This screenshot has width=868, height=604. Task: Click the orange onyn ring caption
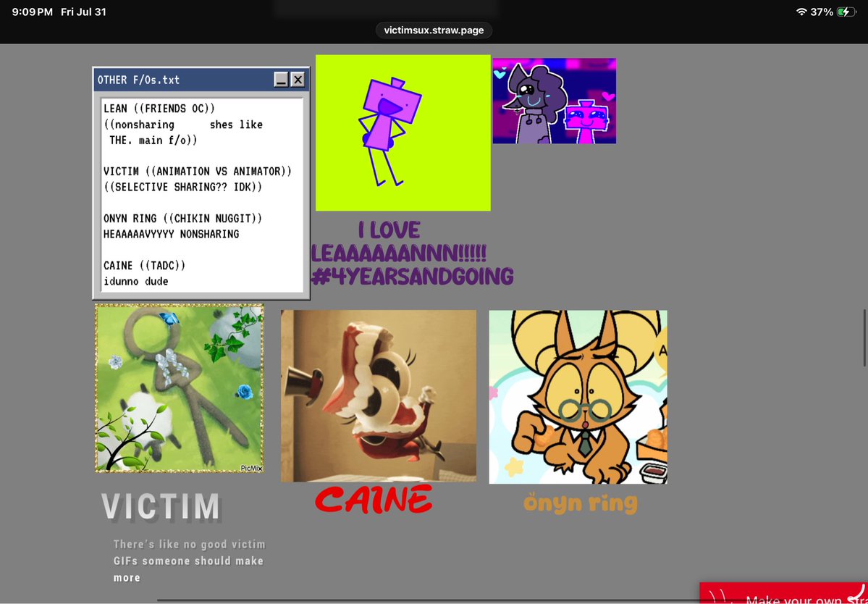tap(580, 503)
